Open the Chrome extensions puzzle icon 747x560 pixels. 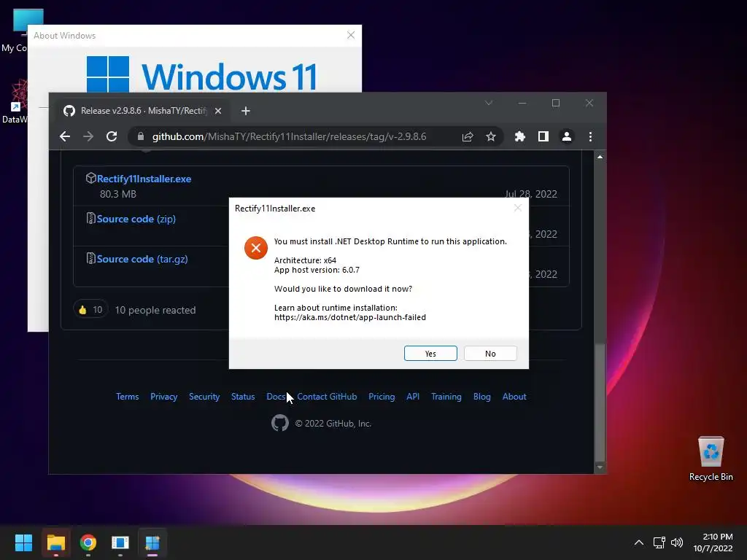[519, 136]
